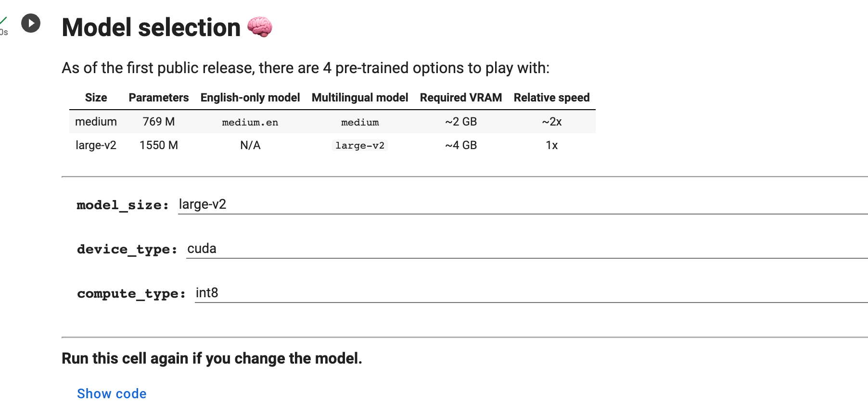Open the Show code link
The height and width of the screenshot is (404, 868).
111,393
